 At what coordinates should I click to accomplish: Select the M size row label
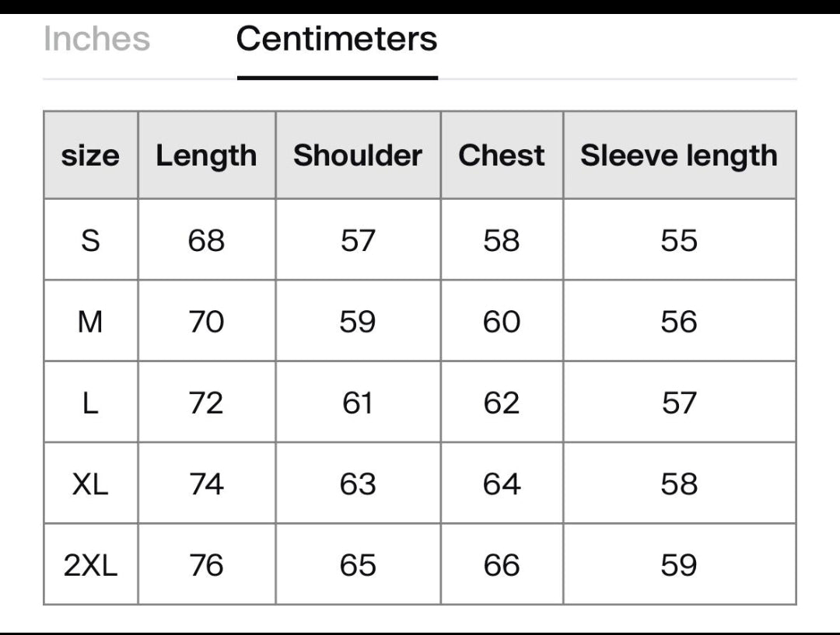[x=90, y=321]
